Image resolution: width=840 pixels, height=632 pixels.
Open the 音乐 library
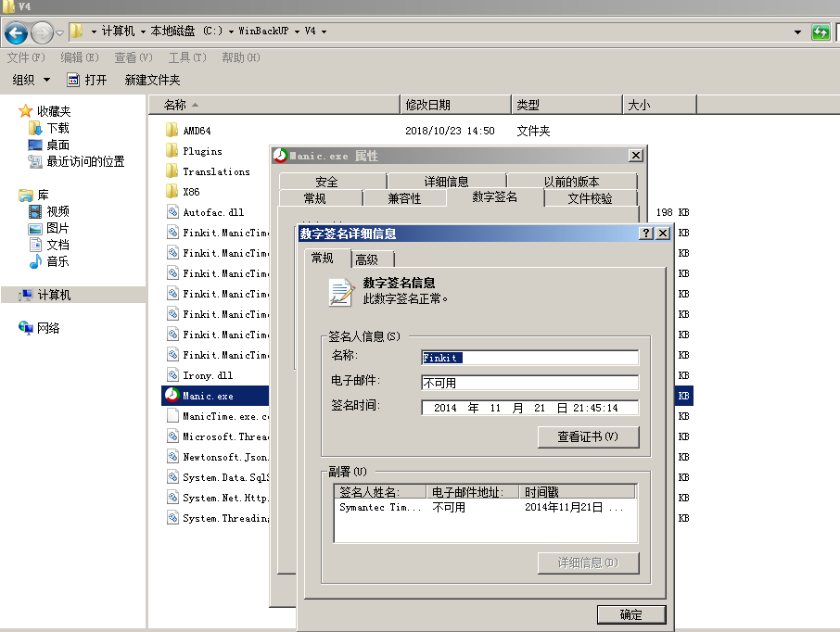(57, 261)
